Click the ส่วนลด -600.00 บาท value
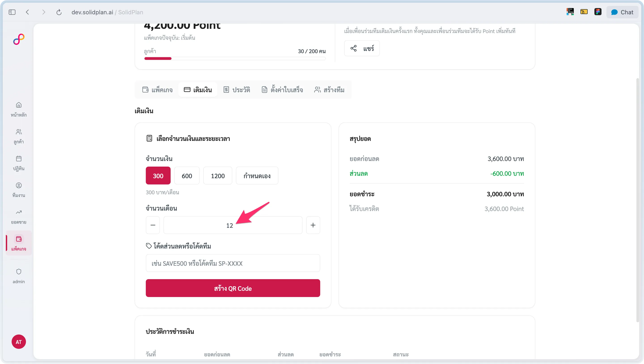Image resolution: width=644 pixels, height=364 pixels. [x=507, y=174]
